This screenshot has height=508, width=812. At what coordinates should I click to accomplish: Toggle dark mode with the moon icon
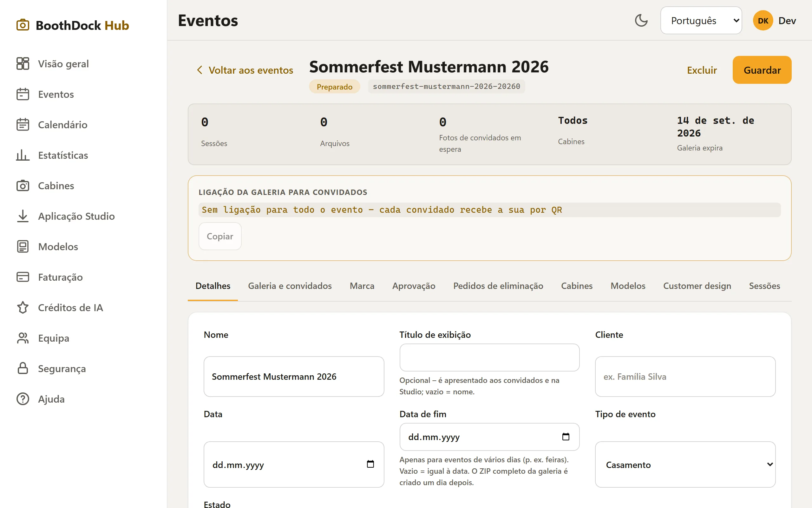click(x=641, y=21)
